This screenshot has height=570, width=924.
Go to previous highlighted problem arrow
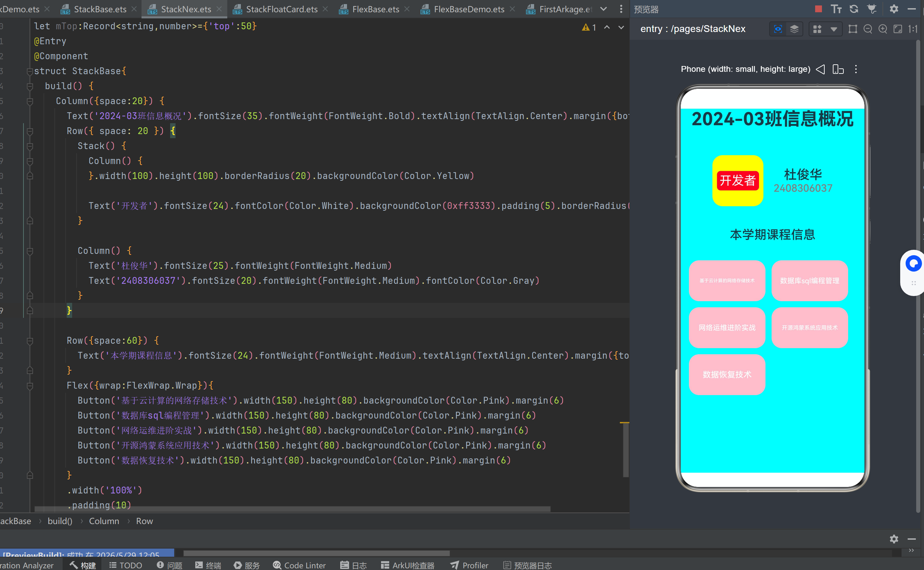(x=607, y=27)
